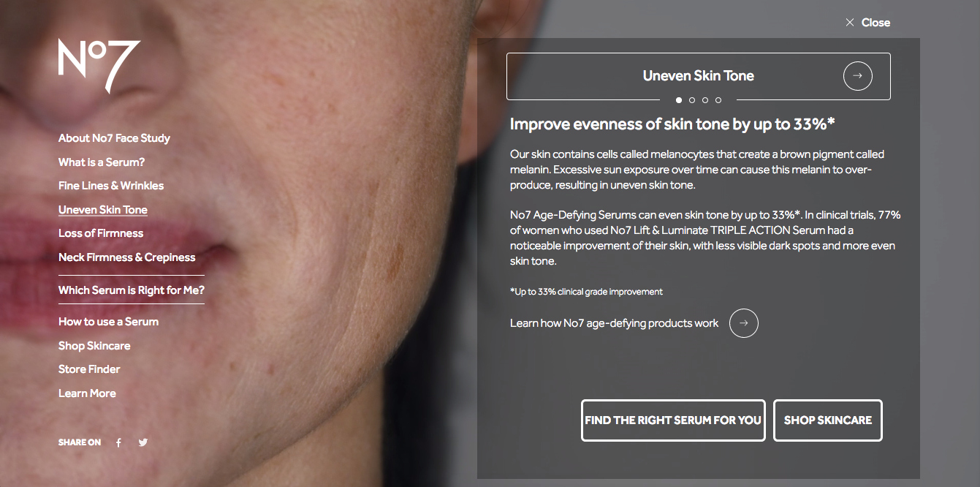Select Loss of Firmness menu item

[101, 233]
